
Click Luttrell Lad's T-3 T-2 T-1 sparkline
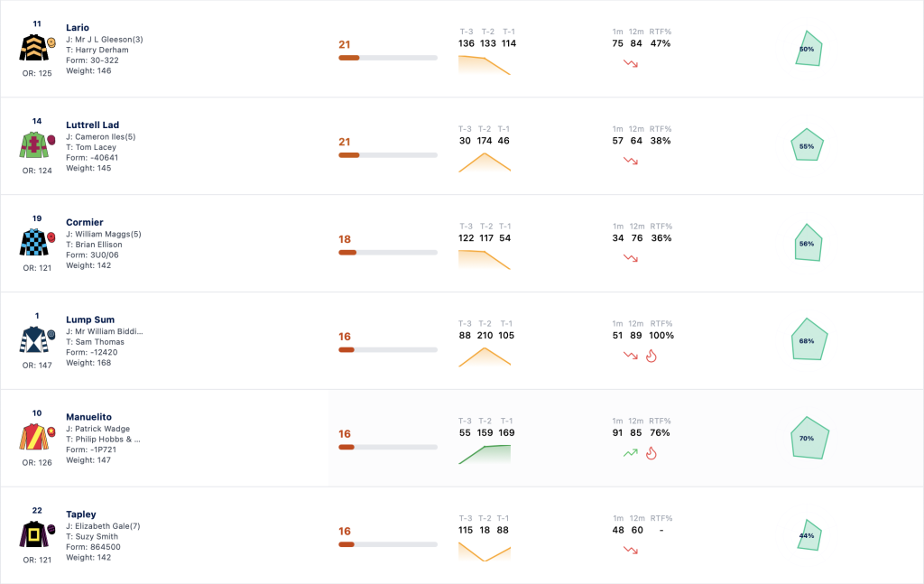[485, 162]
